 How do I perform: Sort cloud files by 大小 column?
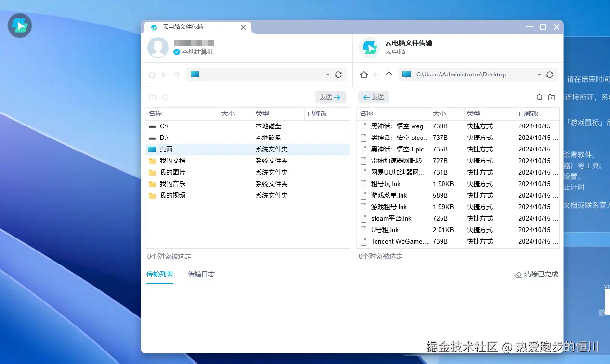coord(438,113)
